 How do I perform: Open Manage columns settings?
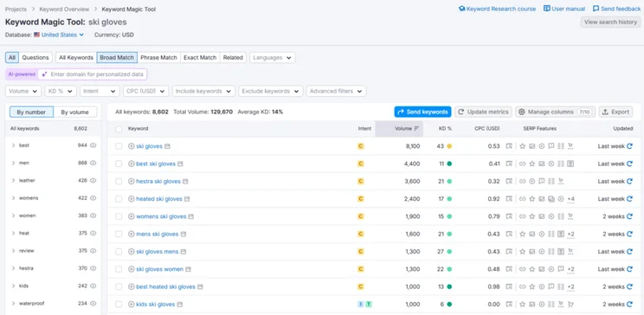coord(556,112)
